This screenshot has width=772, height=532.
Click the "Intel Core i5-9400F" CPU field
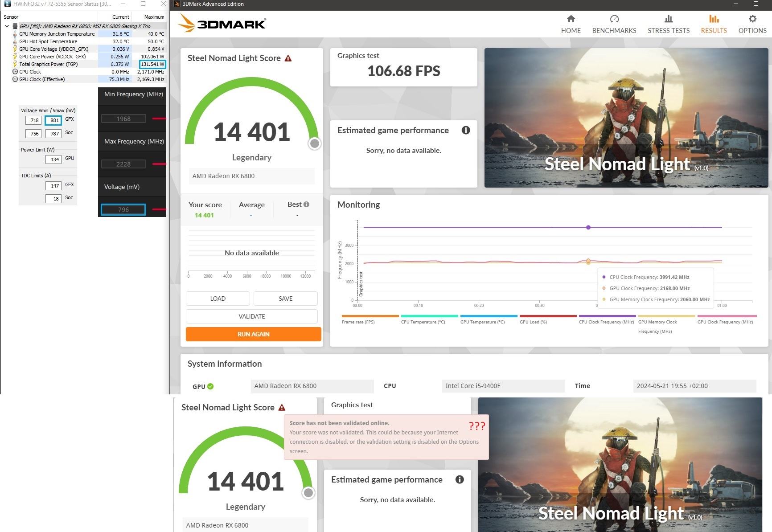pos(504,386)
